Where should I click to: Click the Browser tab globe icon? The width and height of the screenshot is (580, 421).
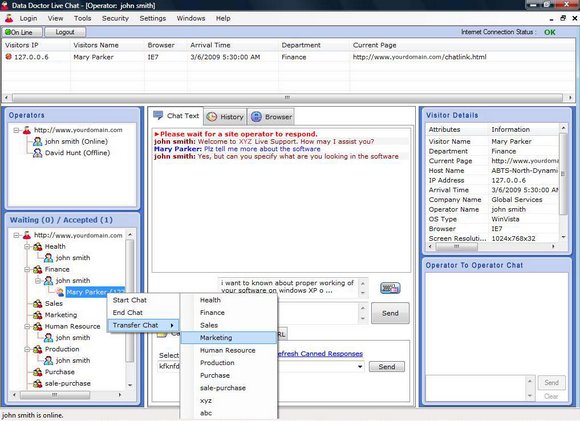point(256,117)
